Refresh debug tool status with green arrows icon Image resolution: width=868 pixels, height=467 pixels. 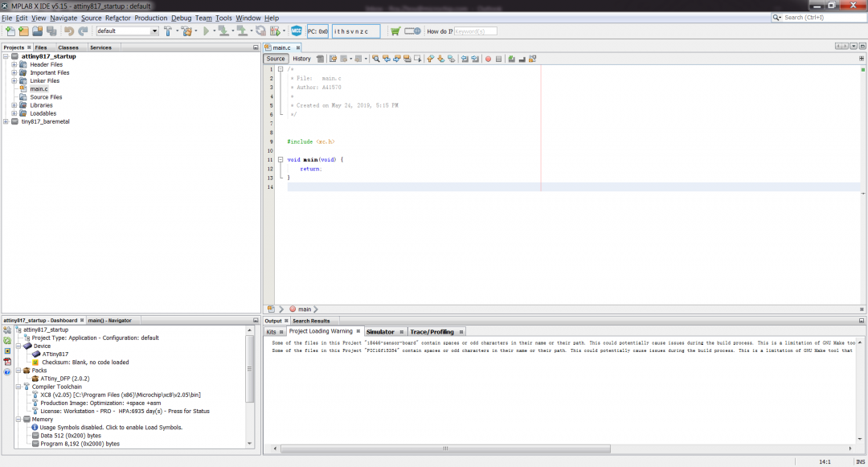7,340
